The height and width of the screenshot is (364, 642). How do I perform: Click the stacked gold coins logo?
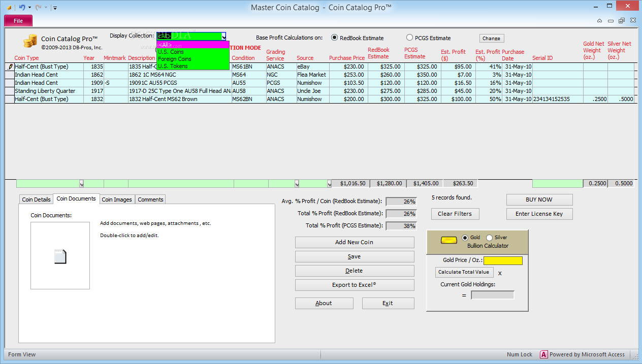click(30, 41)
